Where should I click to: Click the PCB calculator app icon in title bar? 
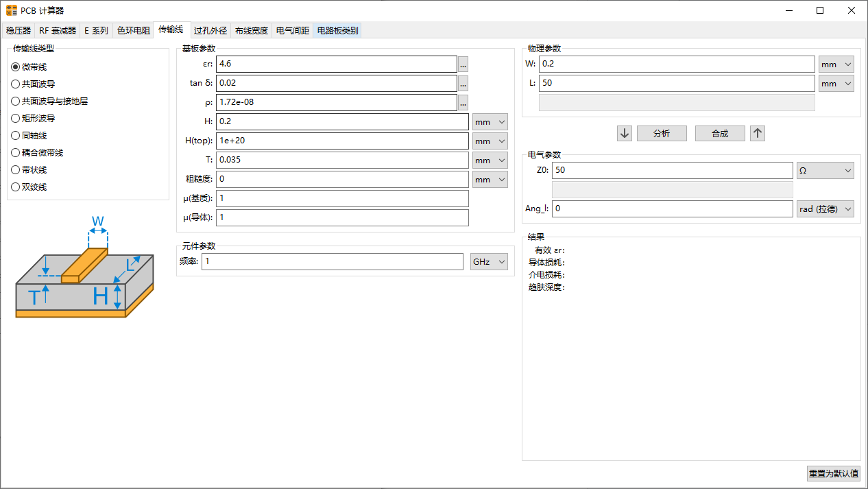(x=12, y=10)
